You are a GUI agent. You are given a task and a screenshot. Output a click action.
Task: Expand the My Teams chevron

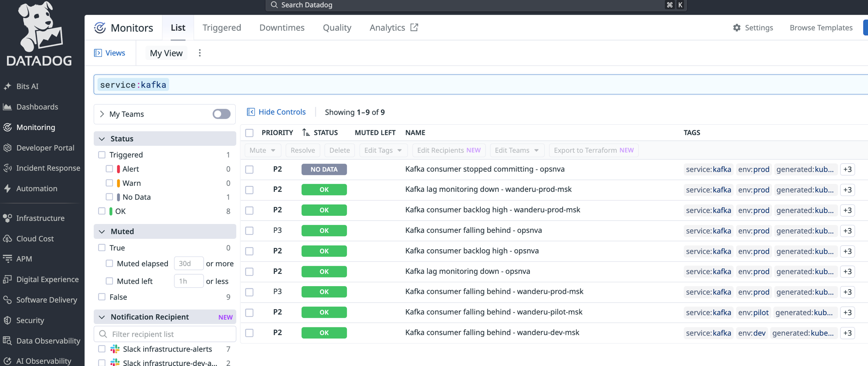[x=102, y=114]
